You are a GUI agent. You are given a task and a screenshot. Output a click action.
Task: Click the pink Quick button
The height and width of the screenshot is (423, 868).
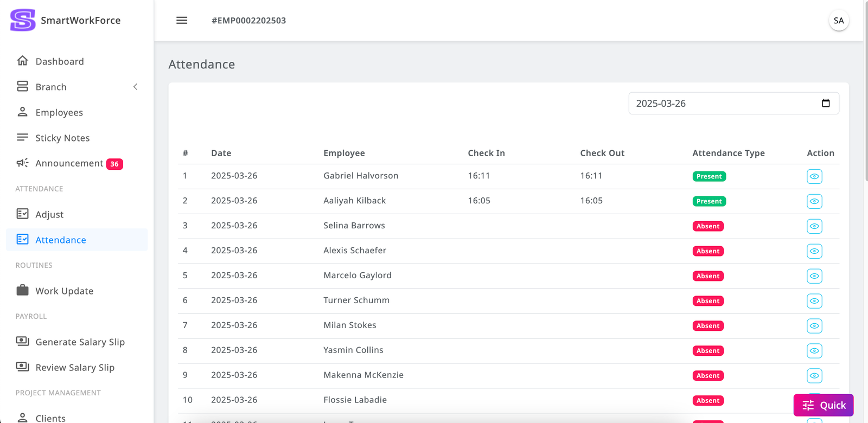click(x=823, y=405)
